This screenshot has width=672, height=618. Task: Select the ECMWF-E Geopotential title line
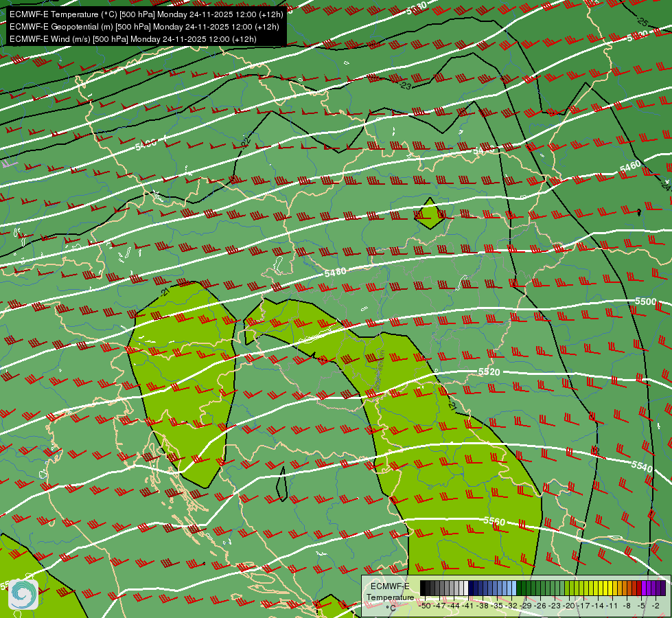coord(144,27)
